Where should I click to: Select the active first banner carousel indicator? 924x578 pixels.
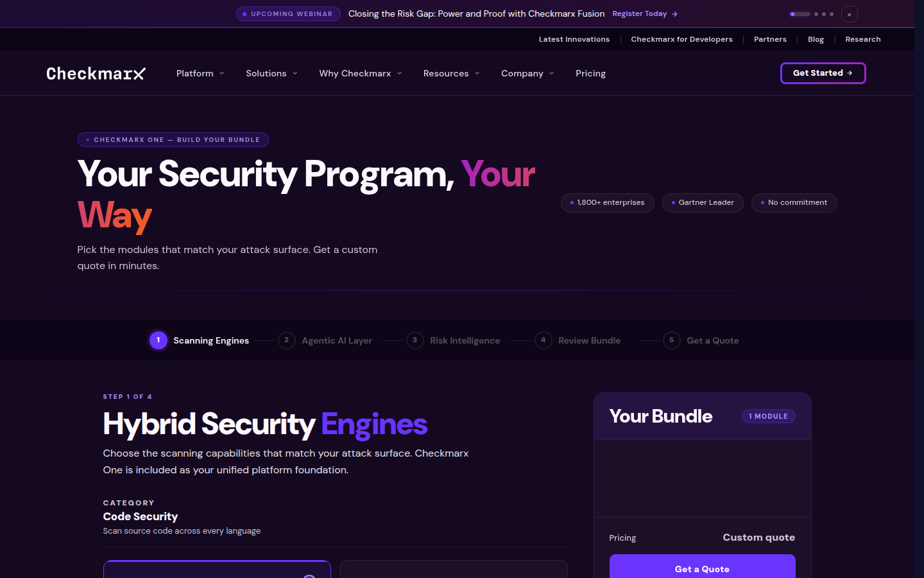coord(800,14)
